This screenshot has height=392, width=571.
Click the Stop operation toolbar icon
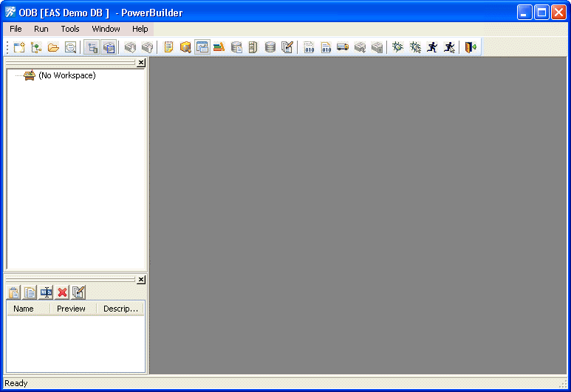(377, 47)
